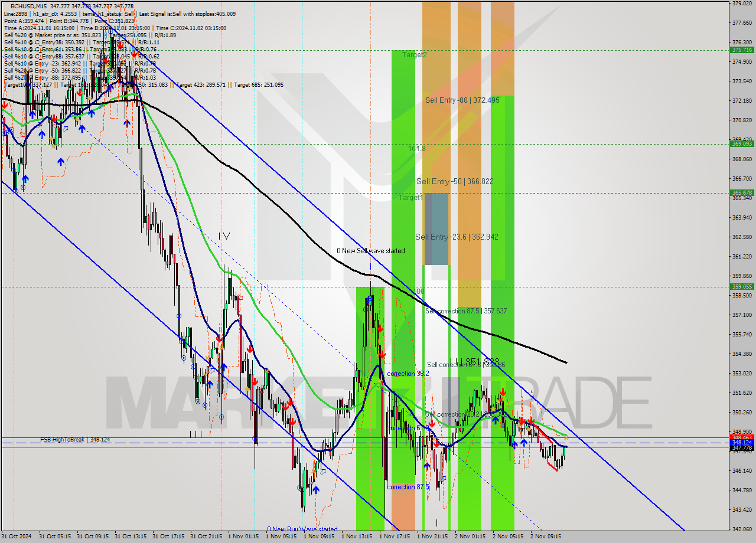Image resolution: width=756 pixels, height=543 pixels.
Task: Click the '1 Nov 01:15' time axis label
Action: [243, 537]
